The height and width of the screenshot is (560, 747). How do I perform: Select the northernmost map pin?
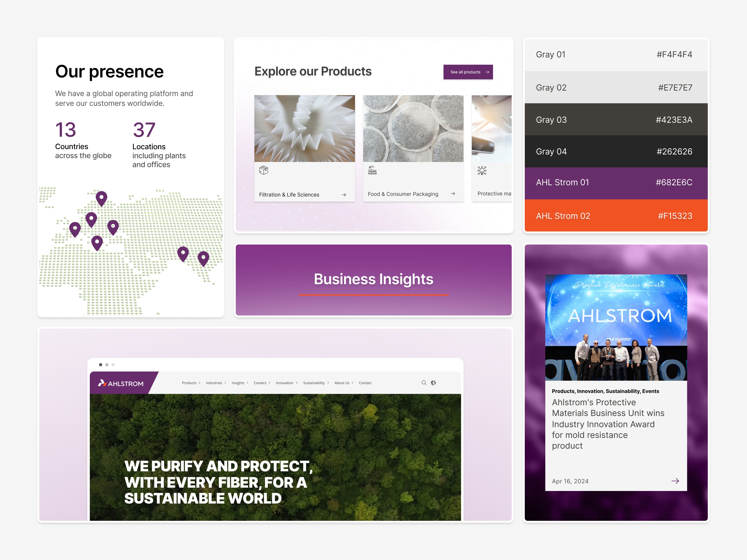point(101,199)
